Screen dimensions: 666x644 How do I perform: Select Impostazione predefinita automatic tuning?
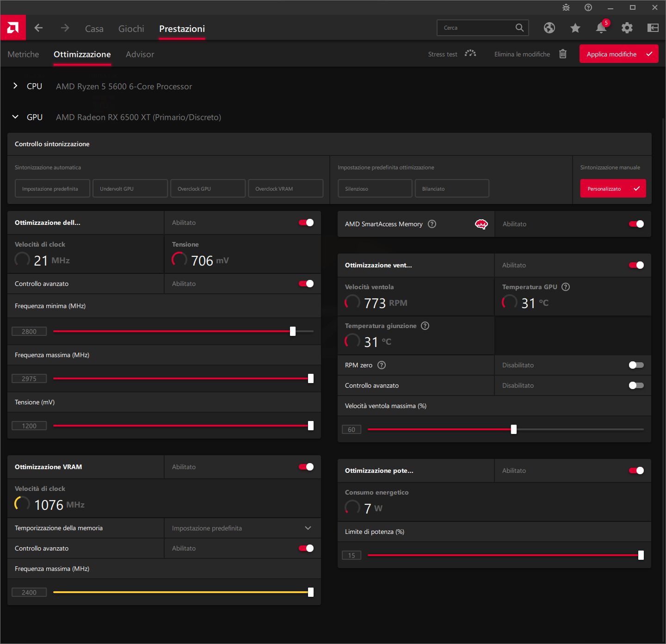tap(52, 188)
